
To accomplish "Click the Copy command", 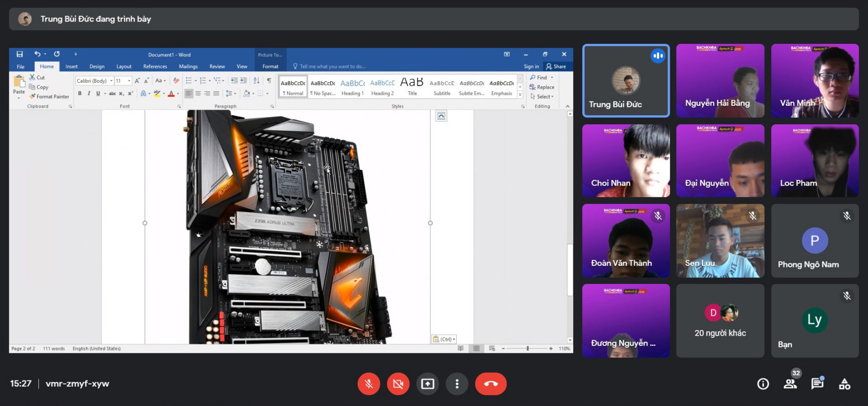I will coord(39,87).
